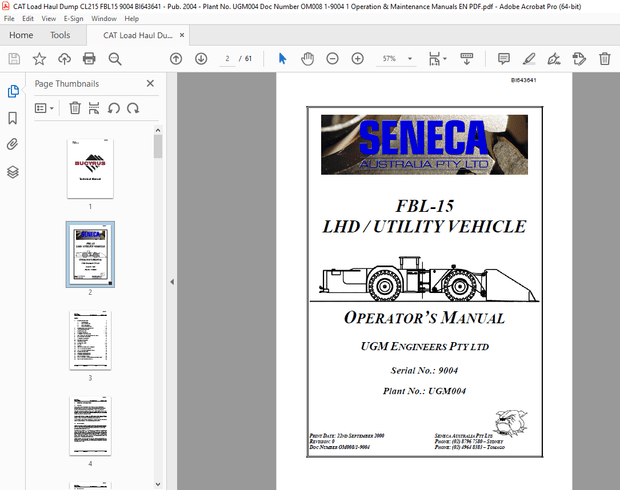Open the E-Sign menu
Viewport: 620px width, 490px height.
point(74,19)
